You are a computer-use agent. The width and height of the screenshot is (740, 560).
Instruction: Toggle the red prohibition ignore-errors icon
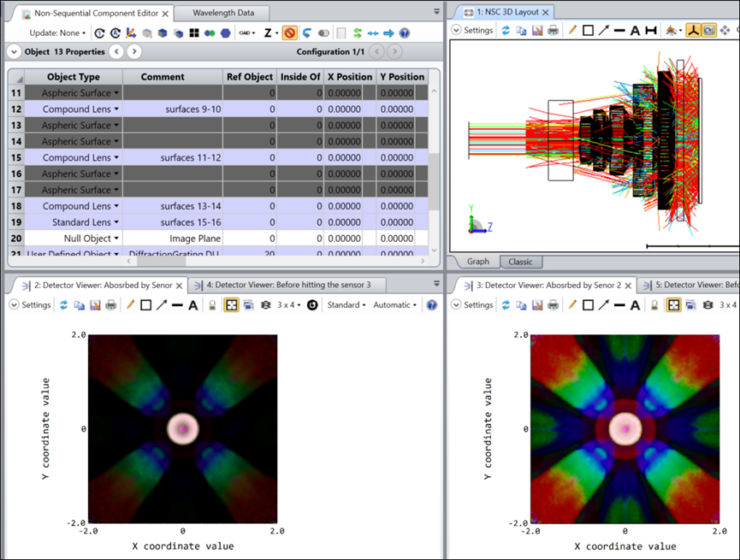[289, 33]
